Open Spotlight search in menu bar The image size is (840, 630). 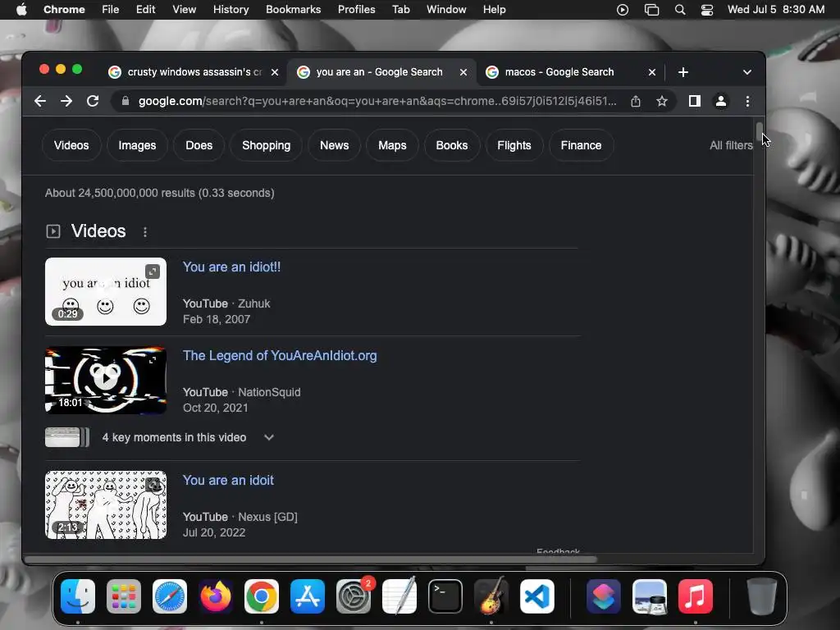[x=680, y=10]
